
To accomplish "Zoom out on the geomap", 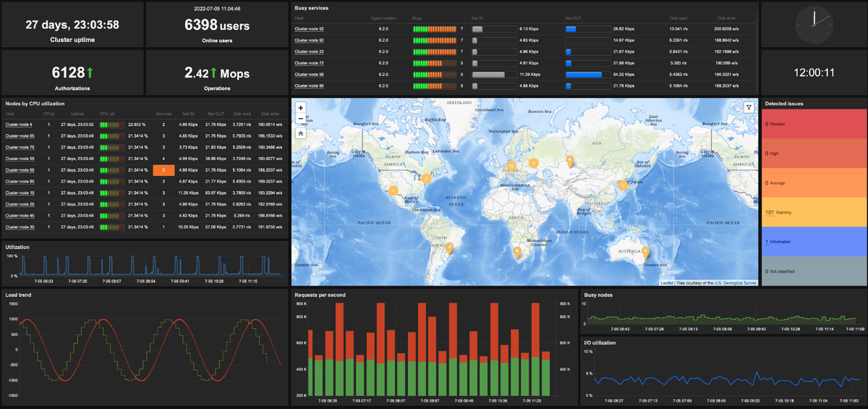I will [x=301, y=118].
